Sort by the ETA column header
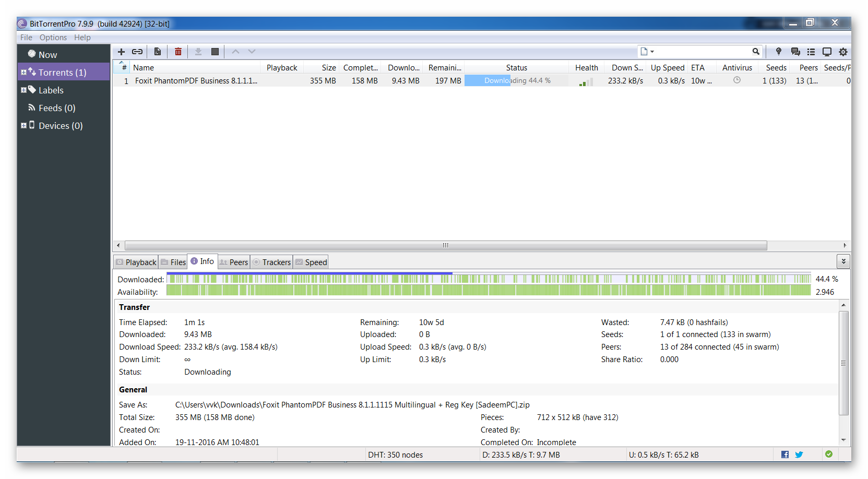The image size is (868, 479). [701, 68]
